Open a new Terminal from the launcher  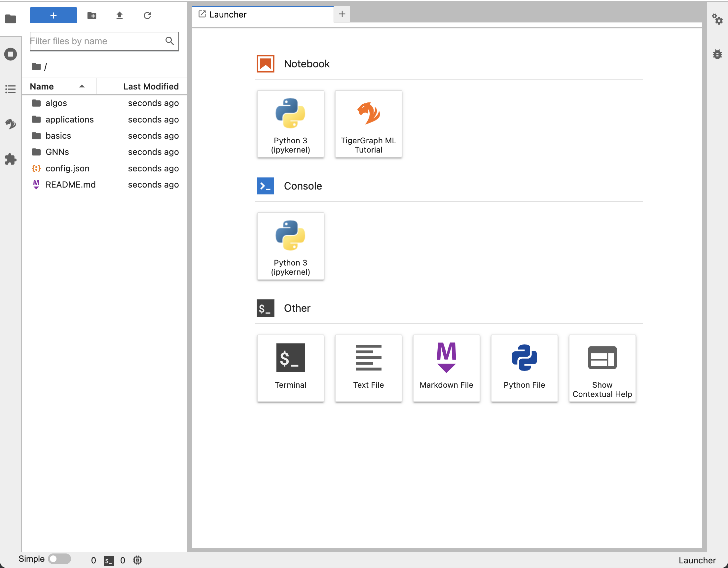[290, 368]
